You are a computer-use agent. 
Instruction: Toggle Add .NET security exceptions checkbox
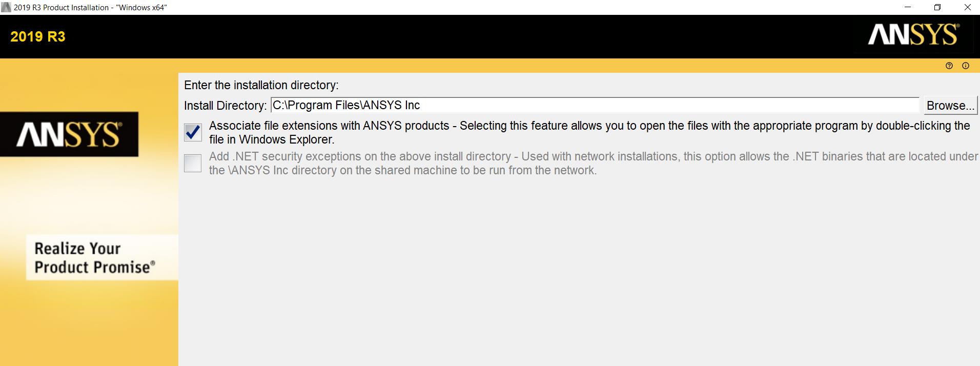click(x=193, y=164)
